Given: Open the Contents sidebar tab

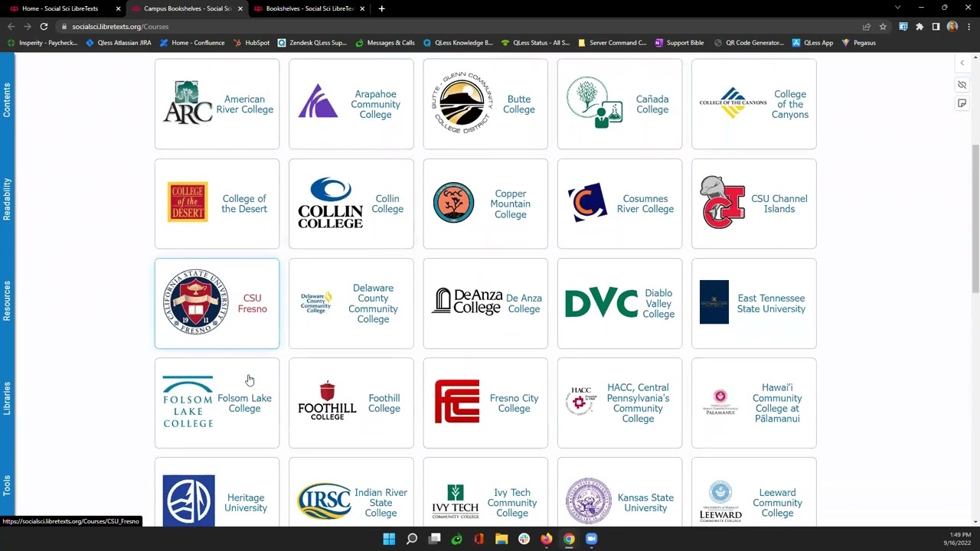Looking at the screenshot, I should 7,100.
